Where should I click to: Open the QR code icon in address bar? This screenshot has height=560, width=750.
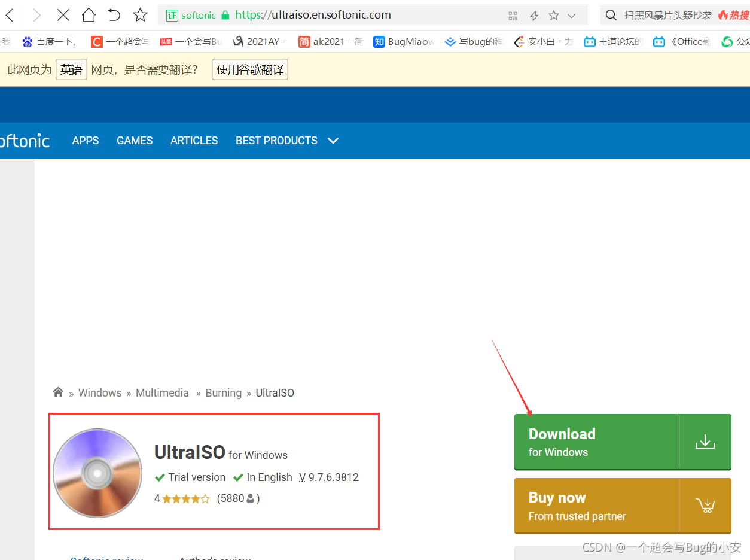click(513, 16)
